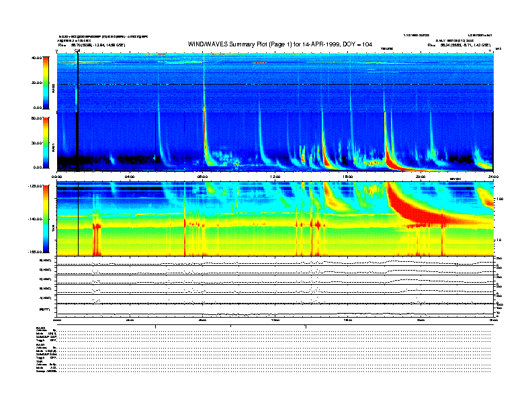Click the lowest line-plot strip above the bottom time axis
Screen dimensions: 532x411
pyautogui.click(x=275, y=310)
